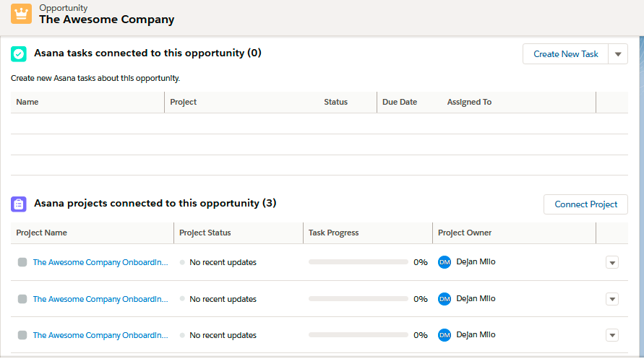Click the Asana projects clipboard icon
Viewport: 644px width, 364px height.
coord(19,204)
